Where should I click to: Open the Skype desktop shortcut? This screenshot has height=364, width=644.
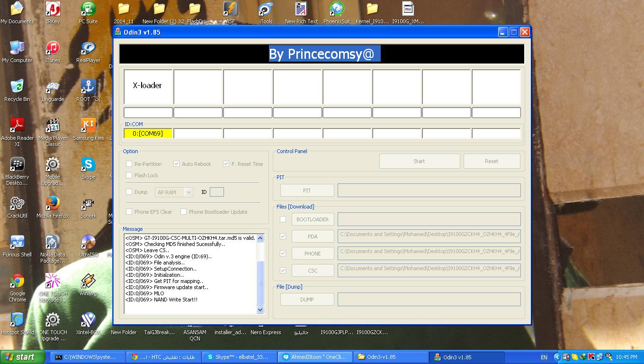(x=88, y=168)
